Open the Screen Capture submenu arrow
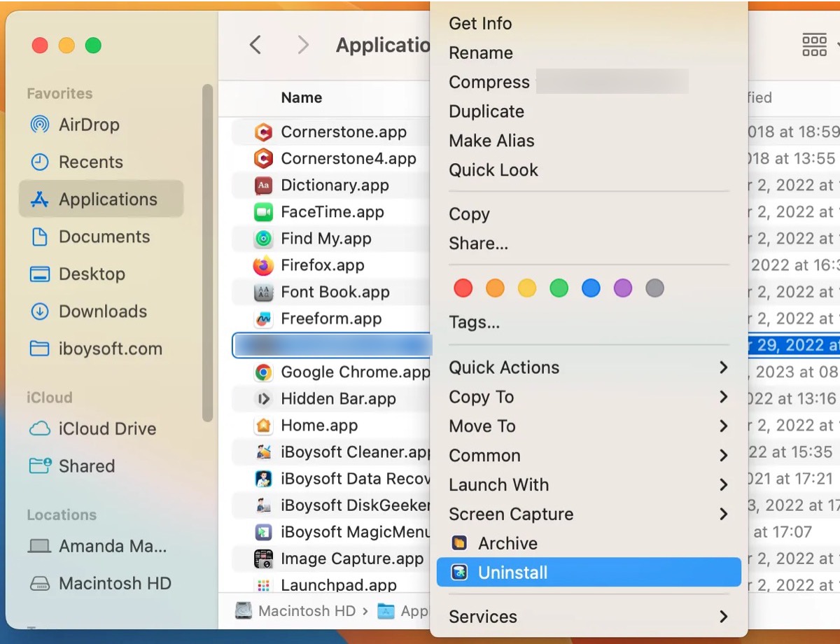 pyautogui.click(x=723, y=514)
